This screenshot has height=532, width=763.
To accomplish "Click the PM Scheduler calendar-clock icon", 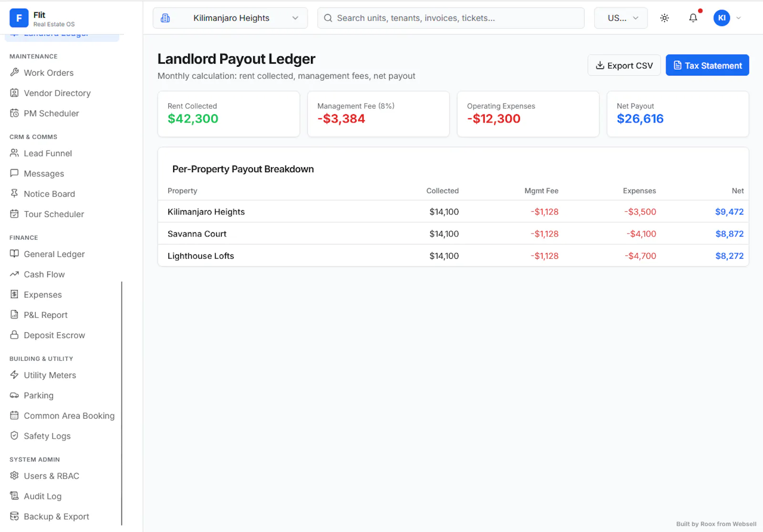I will 14,113.
